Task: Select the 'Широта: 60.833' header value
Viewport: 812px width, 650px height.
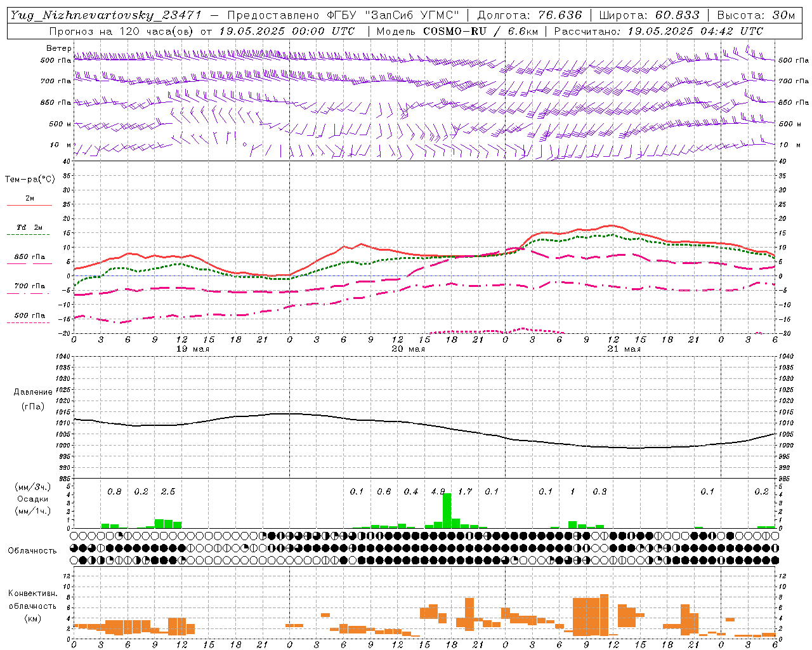Action: point(649,15)
